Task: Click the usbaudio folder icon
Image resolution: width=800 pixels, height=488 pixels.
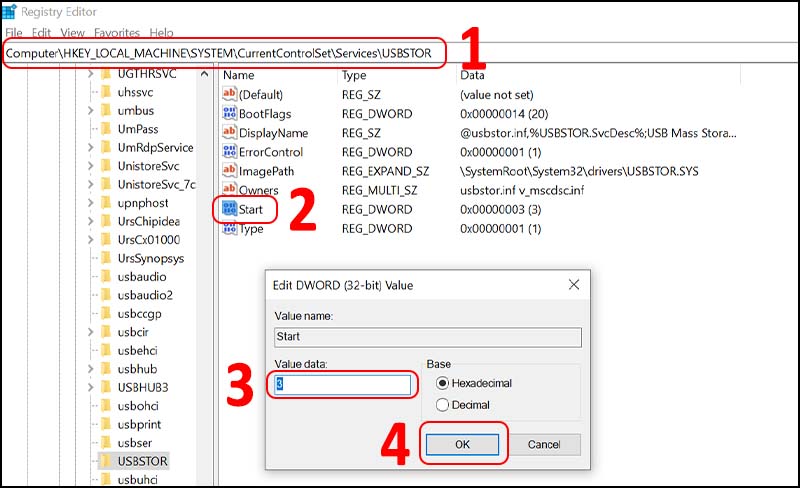Action: pos(106,276)
